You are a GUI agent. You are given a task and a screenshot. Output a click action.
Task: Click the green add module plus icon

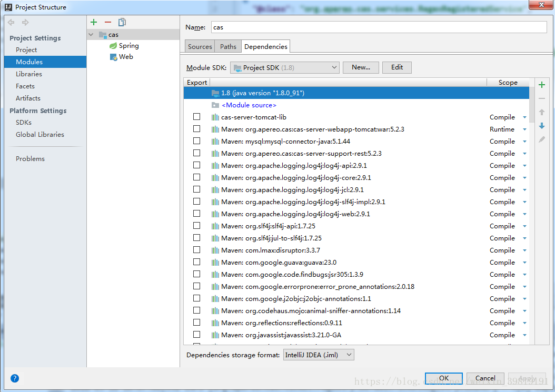click(x=94, y=22)
